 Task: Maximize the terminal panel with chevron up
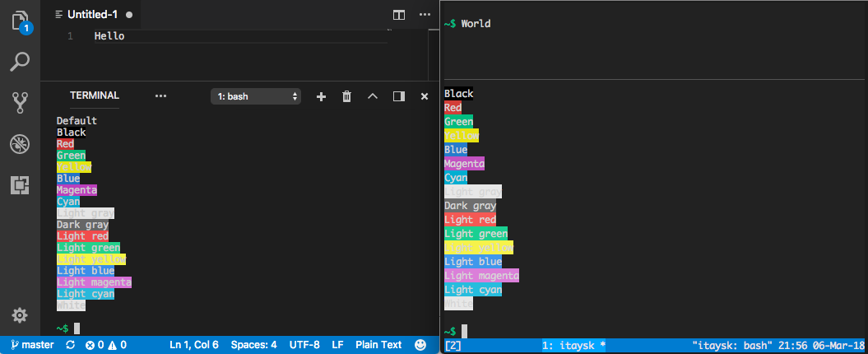coord(373,96)
